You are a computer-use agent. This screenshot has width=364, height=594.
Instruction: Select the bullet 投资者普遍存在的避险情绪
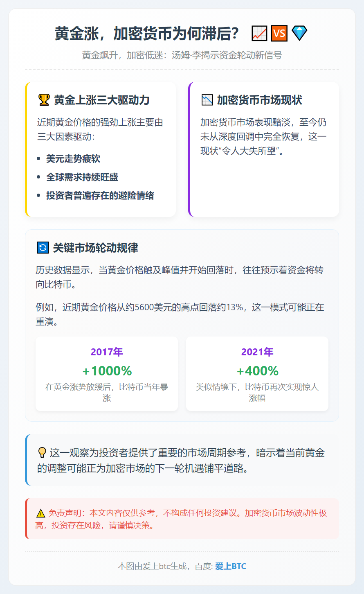(100, 196)
